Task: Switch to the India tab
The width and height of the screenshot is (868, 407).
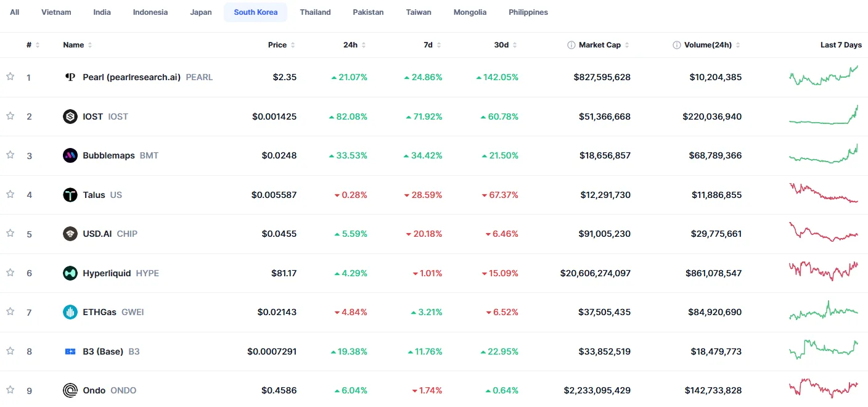Action: coord(102,12)
